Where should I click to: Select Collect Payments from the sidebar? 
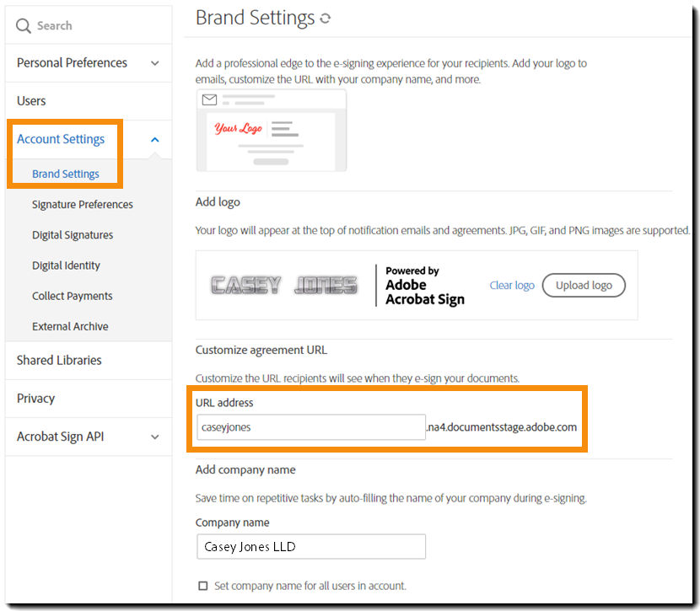(x=73, y=296)
